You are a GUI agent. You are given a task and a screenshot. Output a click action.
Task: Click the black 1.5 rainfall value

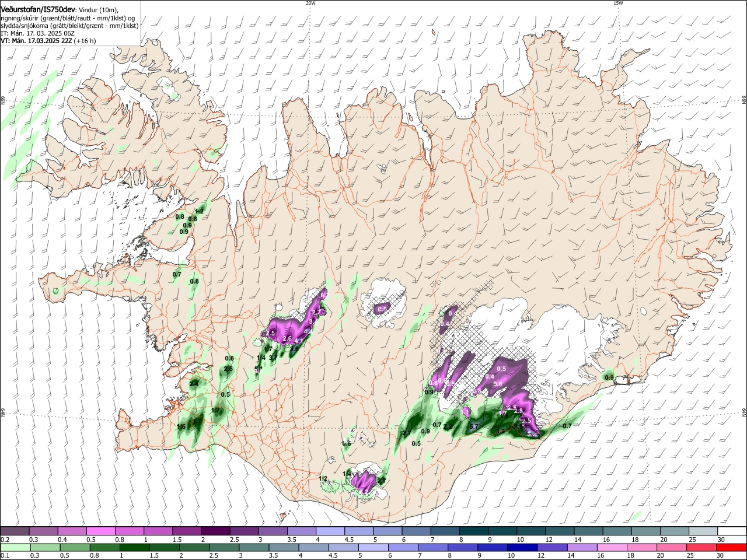pyautogui.click(x=181, y=426)
